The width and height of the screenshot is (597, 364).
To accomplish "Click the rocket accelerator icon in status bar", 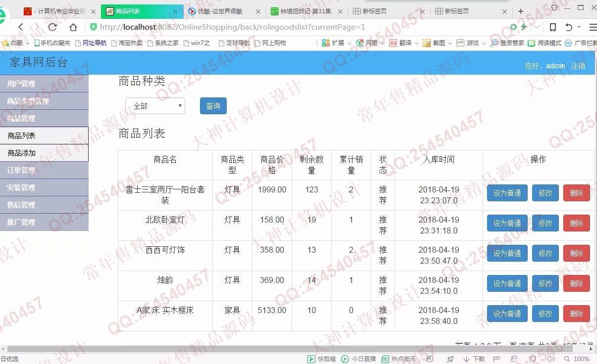I will pyautogui.click(x=450, y=359).
